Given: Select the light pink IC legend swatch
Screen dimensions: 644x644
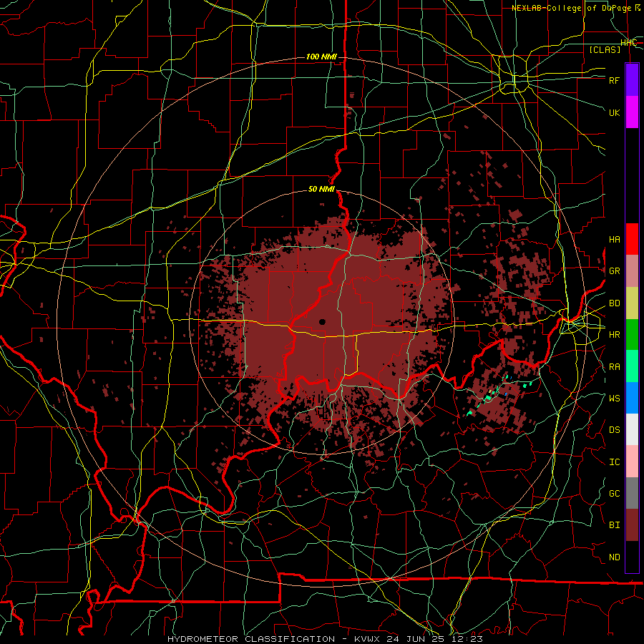Looking at the screenshot, I should point(632,462).
